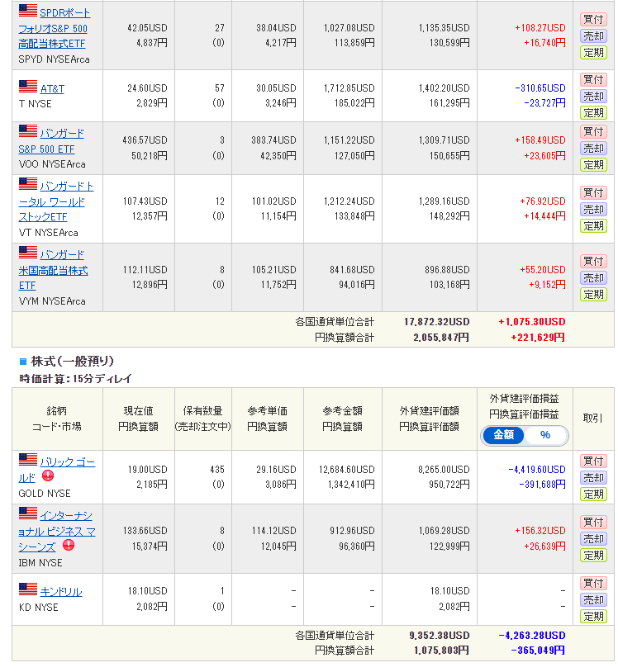This screenshot has width=618, height=672.
Task: Click the 株式(一般預り) section heading
Action: 72,362
